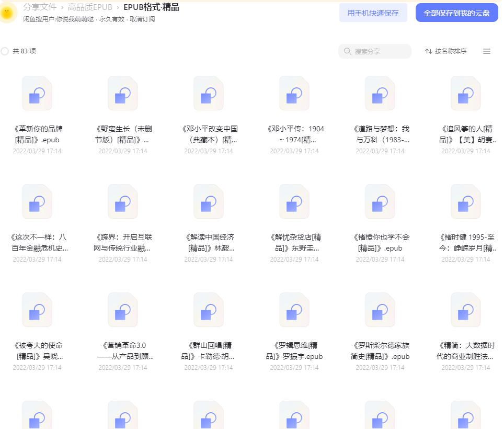
Task: Select the file name 《道路与梦想：我与万科（1983-...
Action: coord(381,134)
